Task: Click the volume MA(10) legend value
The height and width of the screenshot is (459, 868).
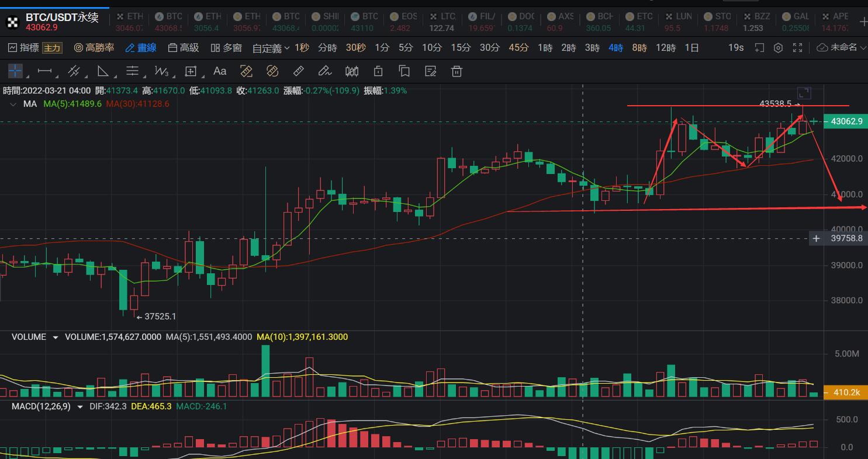Action: (302, 337)
